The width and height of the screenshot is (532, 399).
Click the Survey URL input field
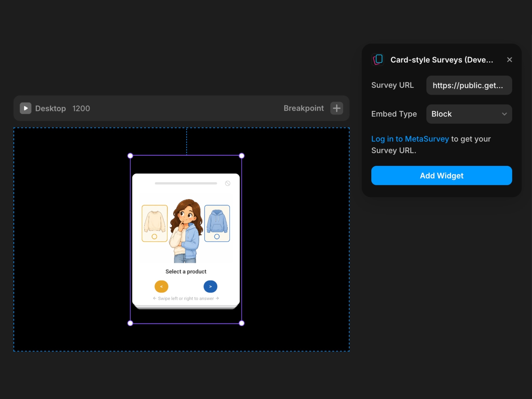click(469, 85)
